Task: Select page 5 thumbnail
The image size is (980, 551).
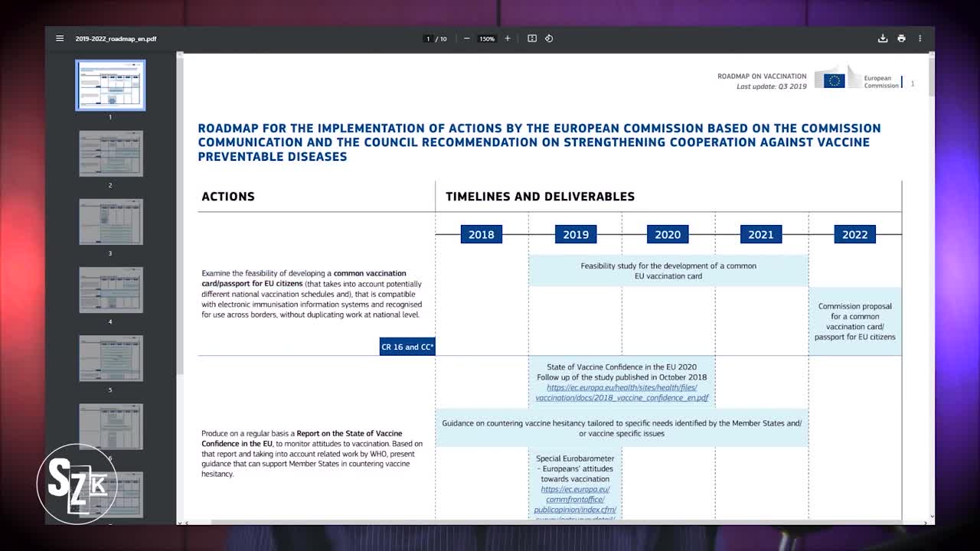Action: pyautogui.click(x=110, y=358)
